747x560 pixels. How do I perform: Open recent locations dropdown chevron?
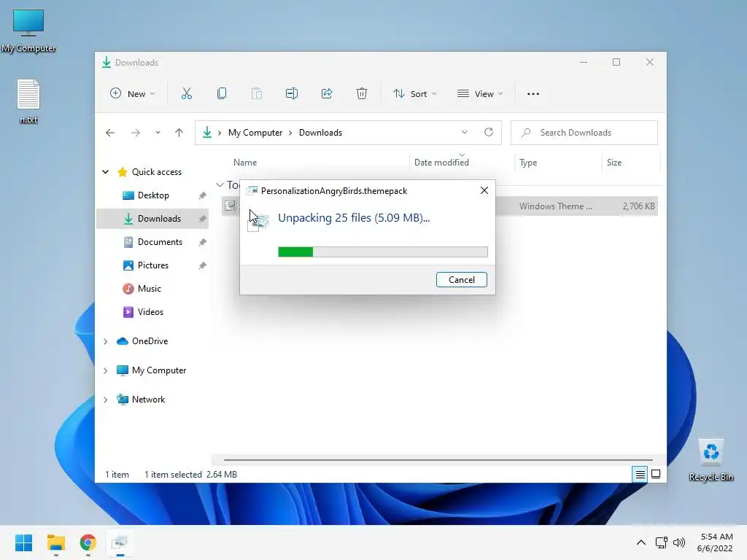coord(158,133)
